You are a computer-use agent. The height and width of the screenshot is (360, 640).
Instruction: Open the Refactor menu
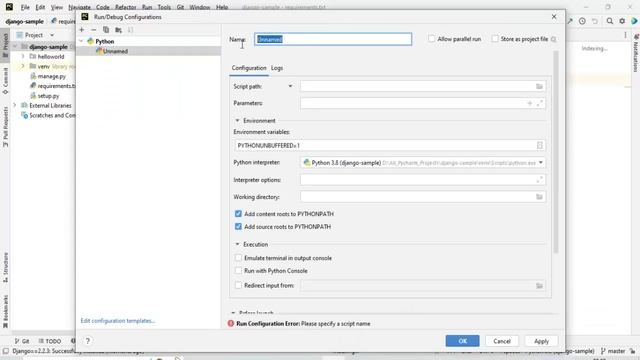[125, 7]
